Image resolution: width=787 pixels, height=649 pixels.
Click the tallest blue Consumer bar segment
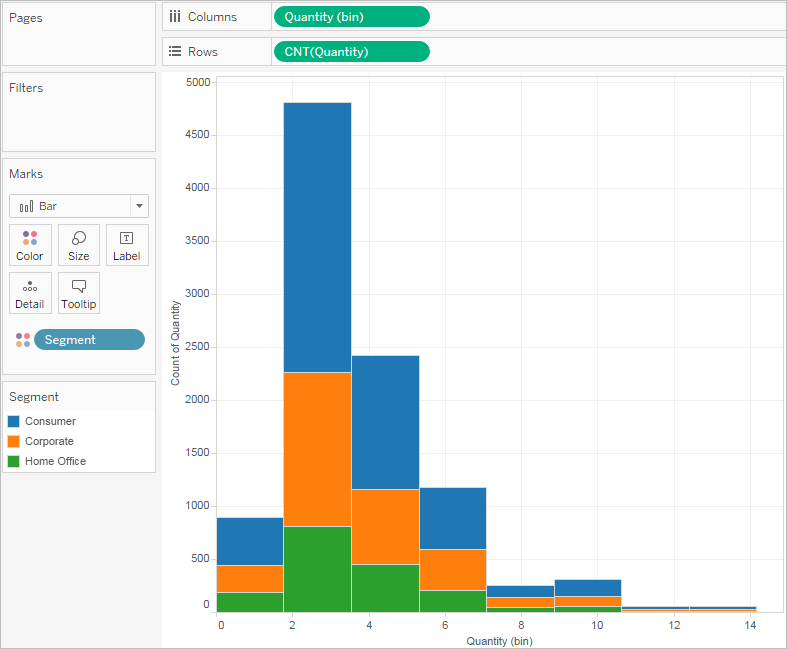pos(317,237)
